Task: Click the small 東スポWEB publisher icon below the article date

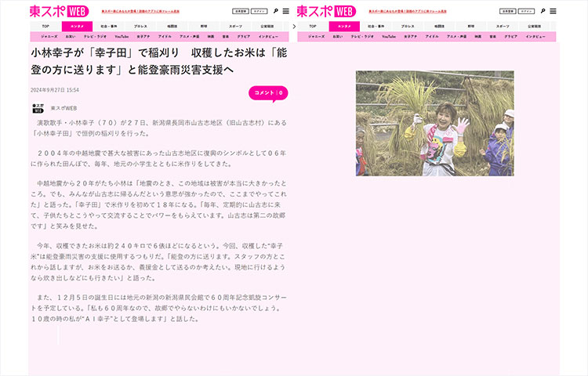Action: coord(38,108)
